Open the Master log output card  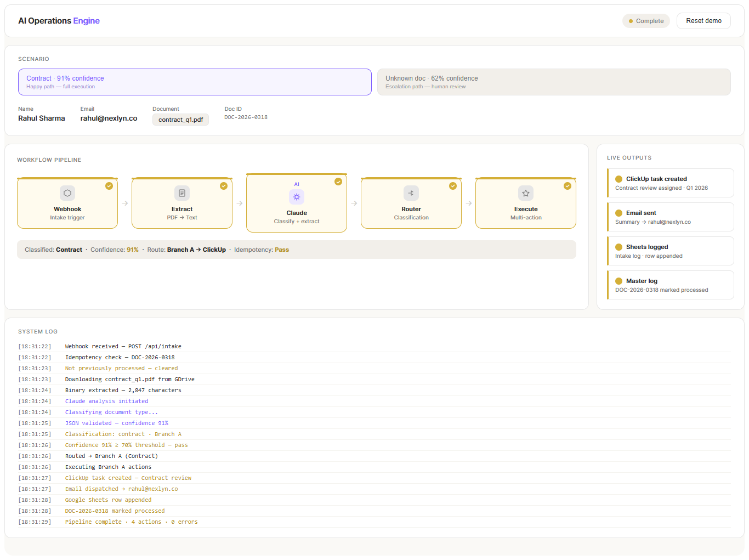pos(670,285)
